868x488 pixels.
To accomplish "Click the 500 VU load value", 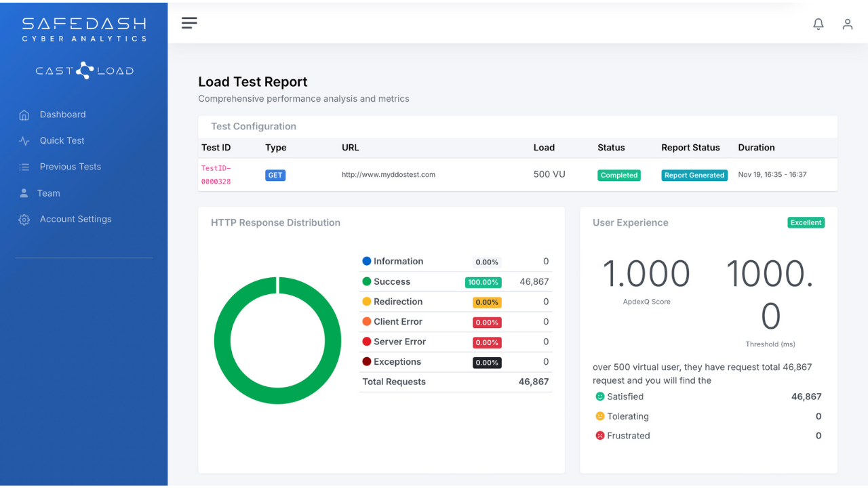I will pos(549,174).
